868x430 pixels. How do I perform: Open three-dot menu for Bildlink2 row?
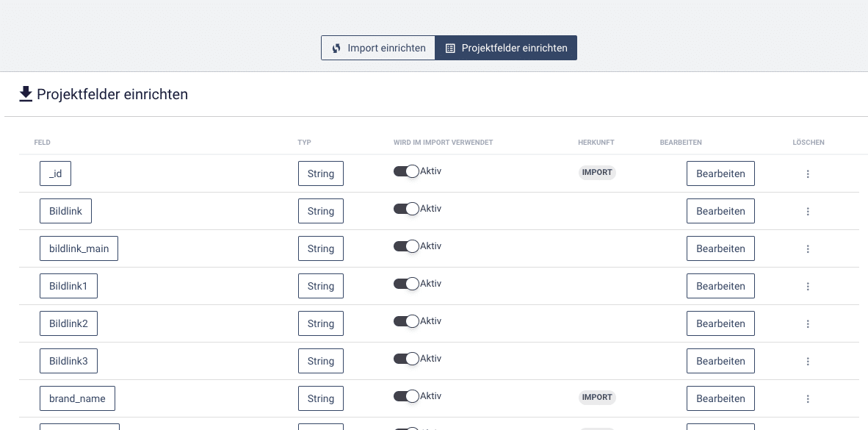click(808, 323)
